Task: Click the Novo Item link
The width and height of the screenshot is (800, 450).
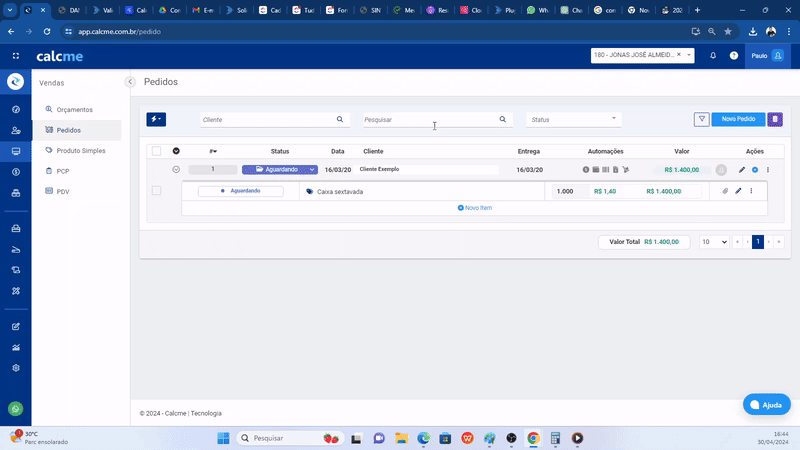Action: (475, 208)
